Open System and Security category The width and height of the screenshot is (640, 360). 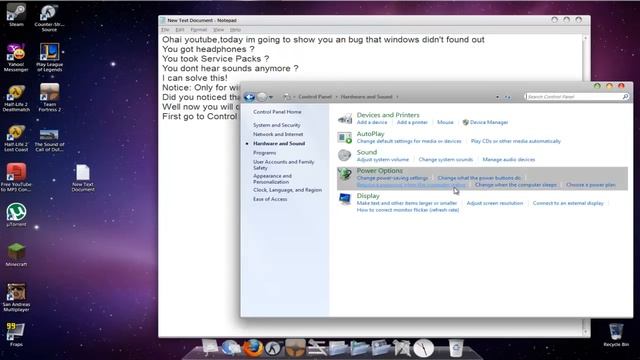click(277, 125)
